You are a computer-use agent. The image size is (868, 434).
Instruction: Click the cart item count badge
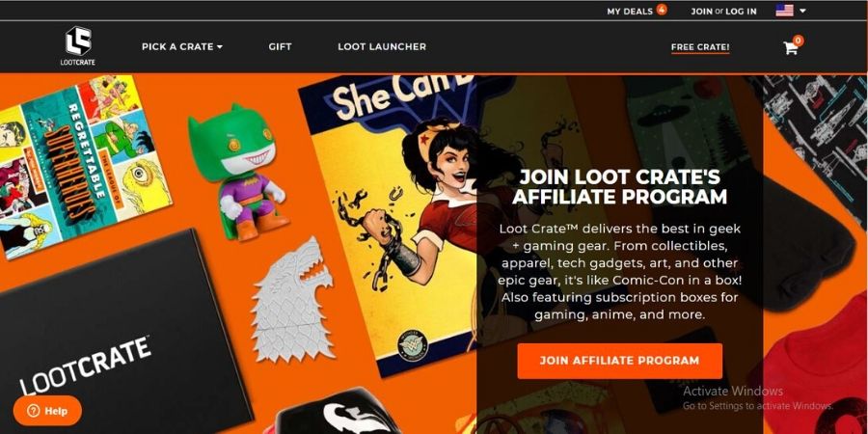[798, 41]
